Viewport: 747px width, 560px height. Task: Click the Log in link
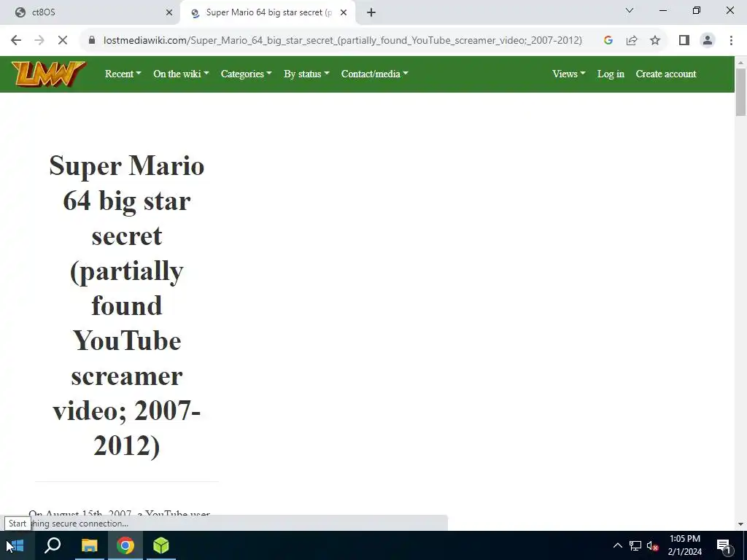(611, 74)
